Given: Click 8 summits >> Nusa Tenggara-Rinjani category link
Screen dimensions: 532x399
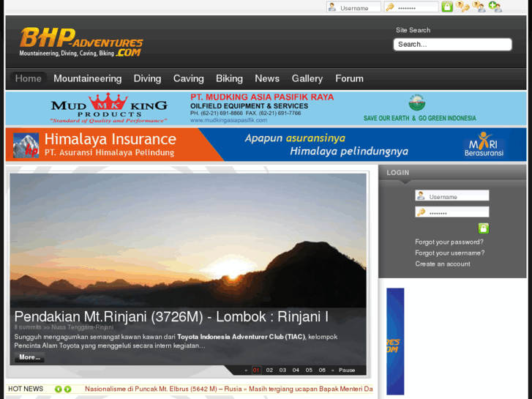Looking at the screenshot, I should [x=64, y=327].
